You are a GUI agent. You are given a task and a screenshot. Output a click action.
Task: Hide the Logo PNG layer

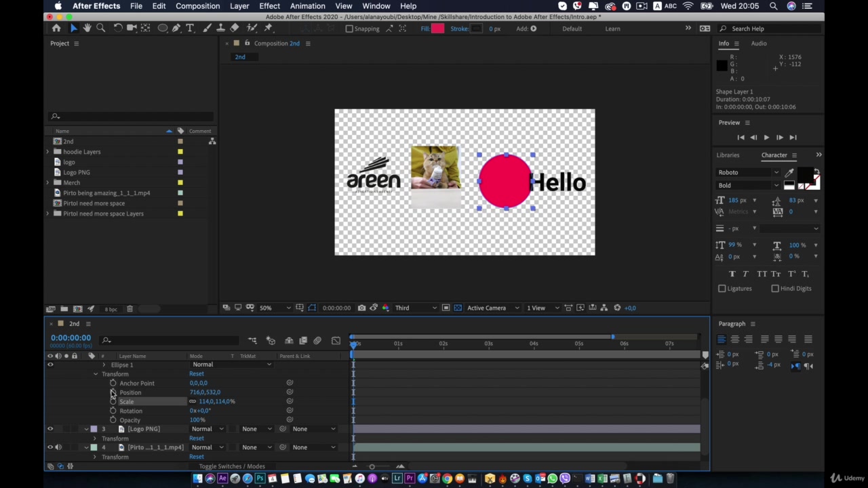click(50, 429)
